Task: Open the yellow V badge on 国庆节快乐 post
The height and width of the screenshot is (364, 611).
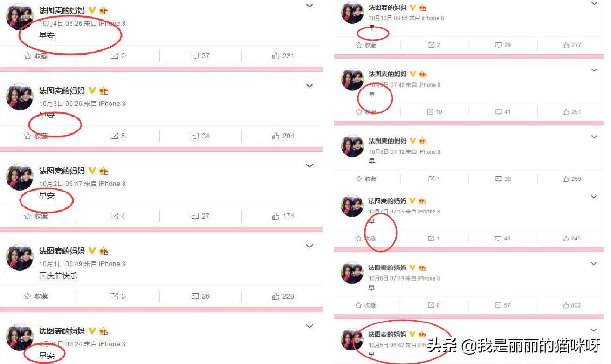Action: click(92, 251)
